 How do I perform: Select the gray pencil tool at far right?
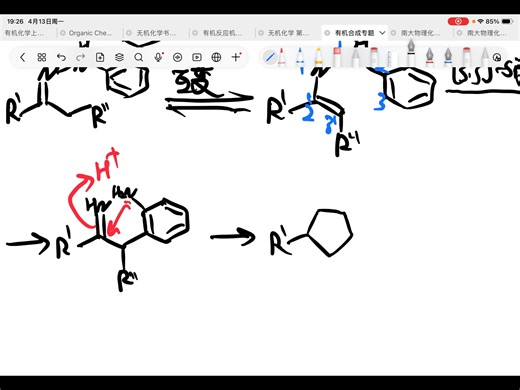click(485, 57)
